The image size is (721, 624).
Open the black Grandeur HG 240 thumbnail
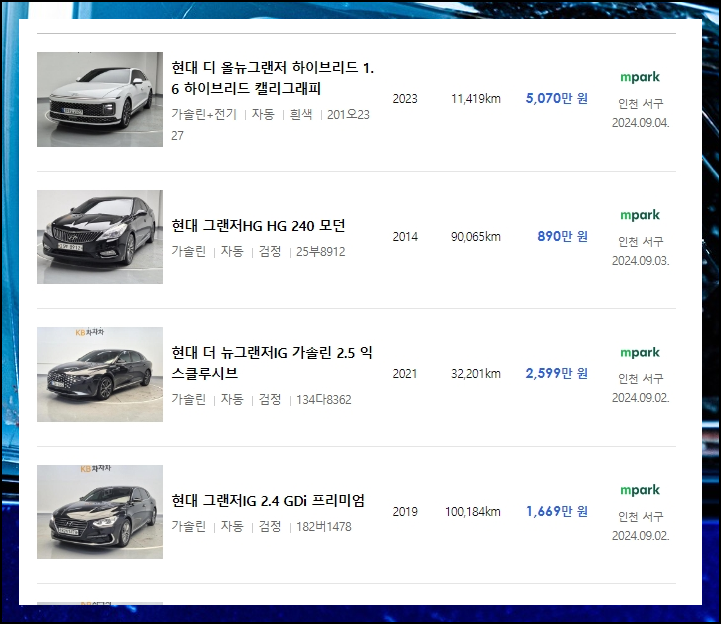coord(100,237)
